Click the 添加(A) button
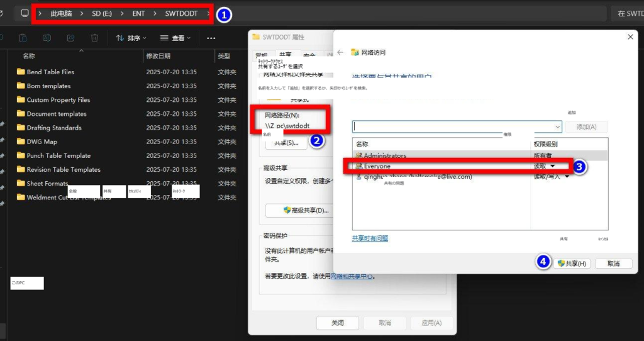The width and height of the screenshot is (644, 341). [587, 127]
